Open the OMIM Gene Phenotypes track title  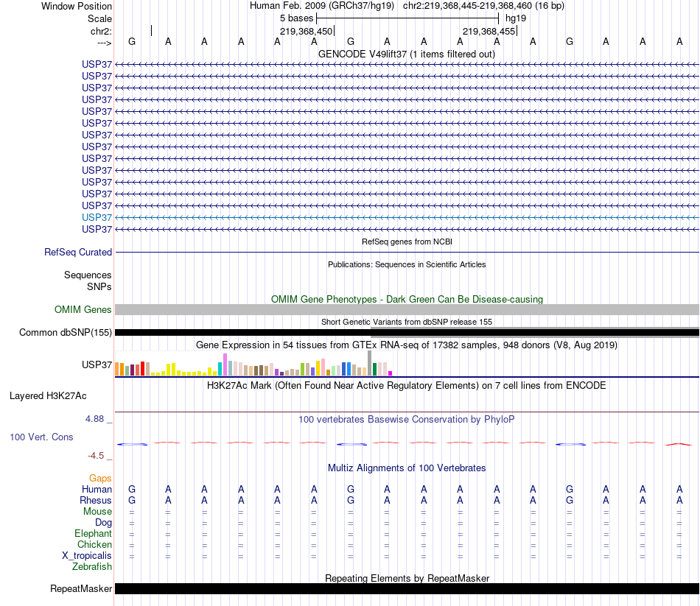click(407, 299)
